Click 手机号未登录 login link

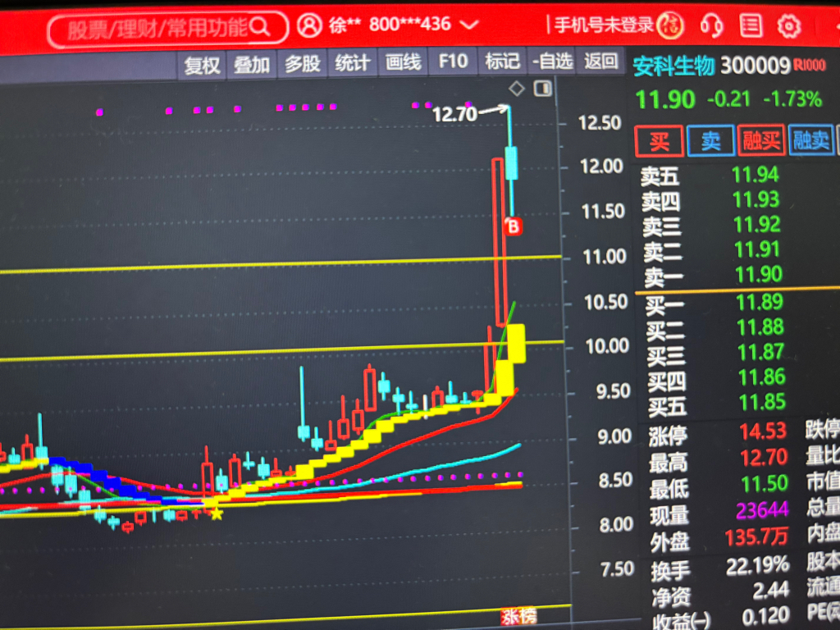[604, 25]
